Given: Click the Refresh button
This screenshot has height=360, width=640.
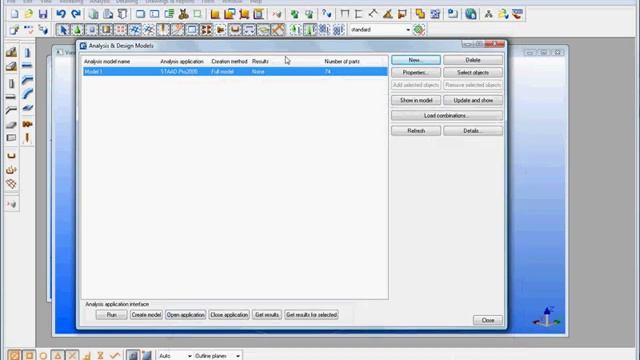Looking at the screenshot, I should 416,131.
